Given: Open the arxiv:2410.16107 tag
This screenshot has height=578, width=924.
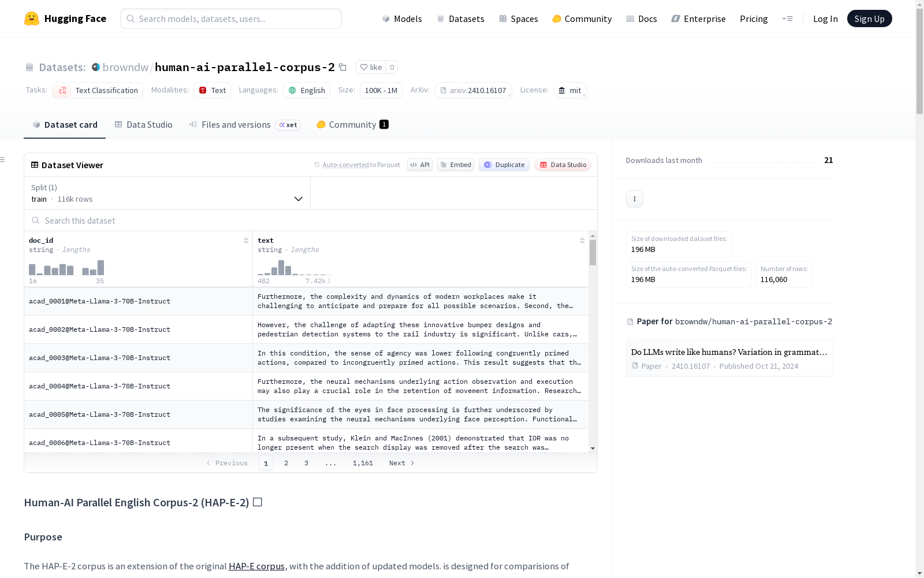Looking at the screenshot, I should click(473, 90).
